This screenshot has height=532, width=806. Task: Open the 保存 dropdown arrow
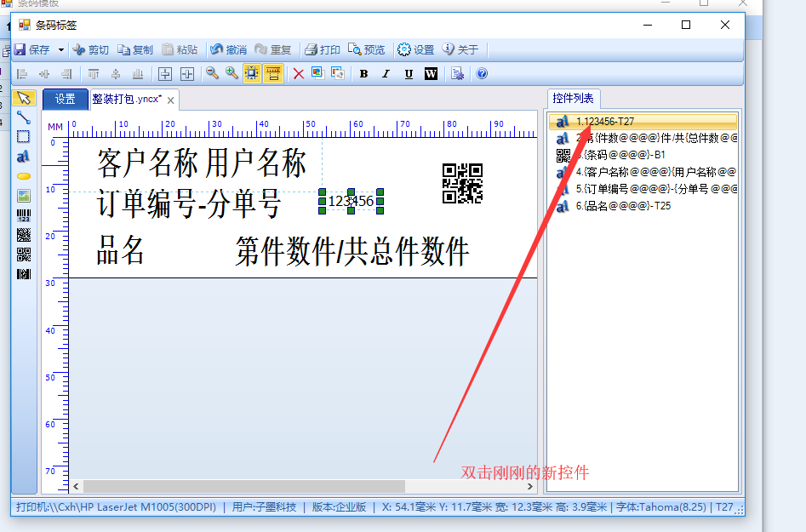61,50
